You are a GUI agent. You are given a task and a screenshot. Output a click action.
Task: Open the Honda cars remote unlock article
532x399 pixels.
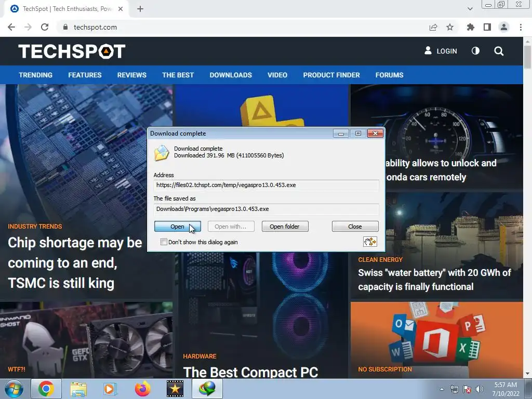click(x=441, y=170)
